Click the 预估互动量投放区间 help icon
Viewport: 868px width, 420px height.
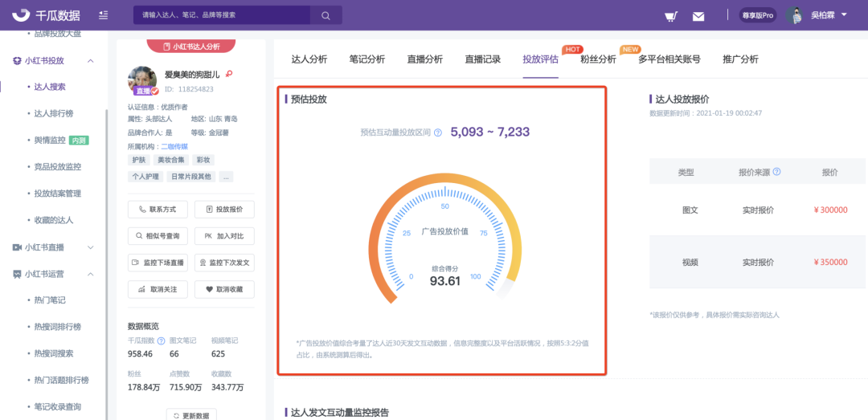[x=438, y=133]
